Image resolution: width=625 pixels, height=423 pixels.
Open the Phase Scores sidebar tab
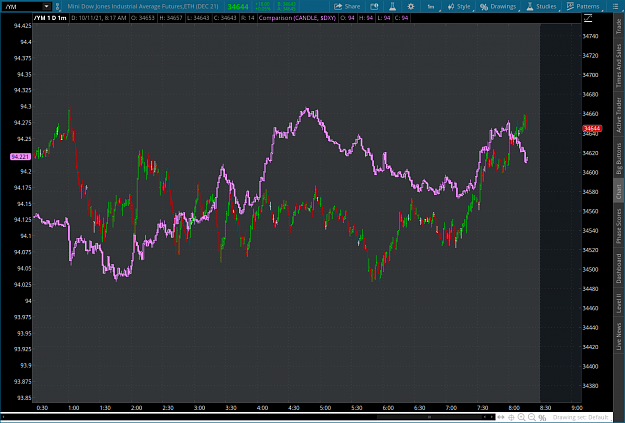619,226
